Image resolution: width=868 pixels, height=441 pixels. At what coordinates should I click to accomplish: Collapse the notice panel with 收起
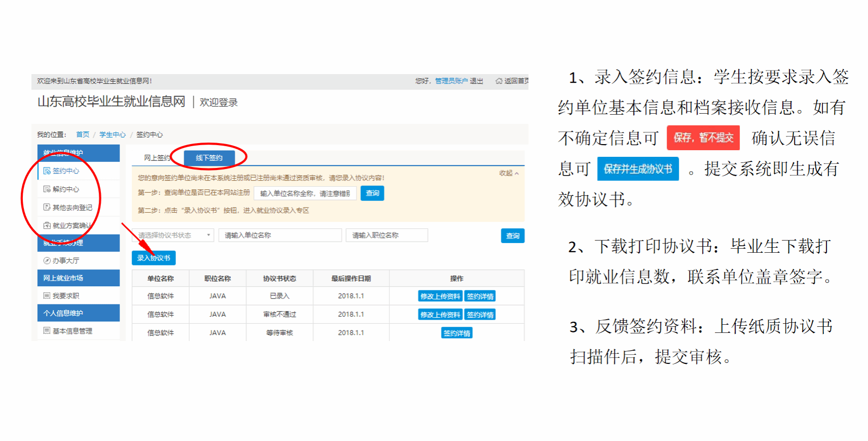click(509, 174)
